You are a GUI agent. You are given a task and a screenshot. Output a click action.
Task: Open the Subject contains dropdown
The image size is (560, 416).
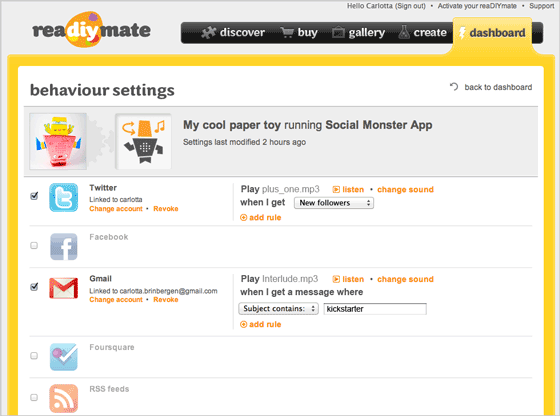(x=279, y=309)
